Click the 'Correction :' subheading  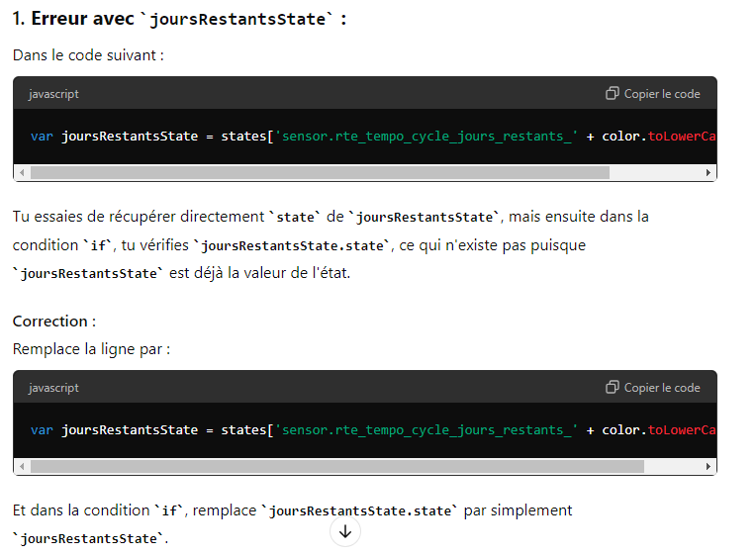[x=54, y=322]
